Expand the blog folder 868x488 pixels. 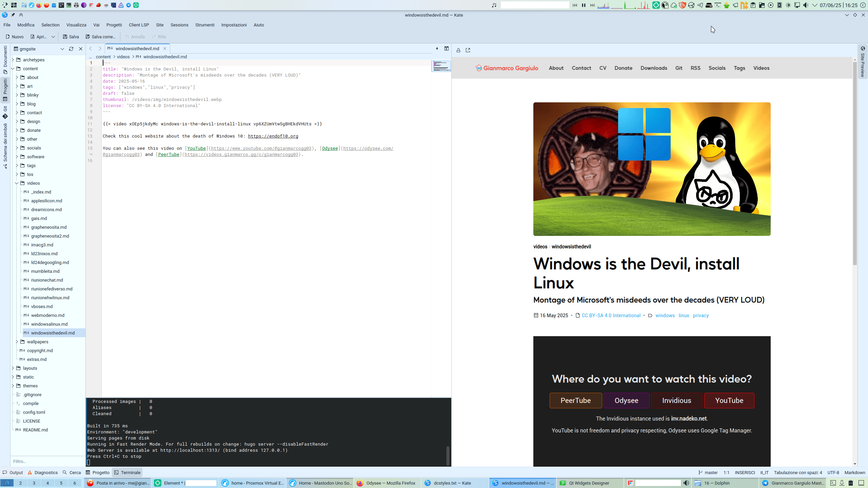17,104
